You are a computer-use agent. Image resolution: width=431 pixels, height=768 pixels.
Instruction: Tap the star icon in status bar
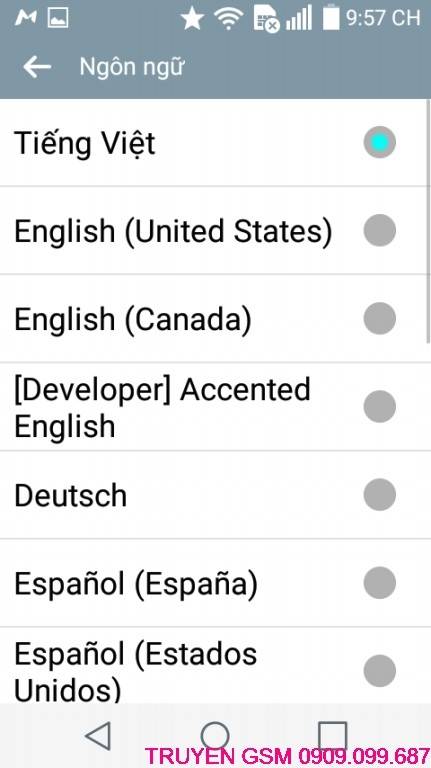coord(192,19)
